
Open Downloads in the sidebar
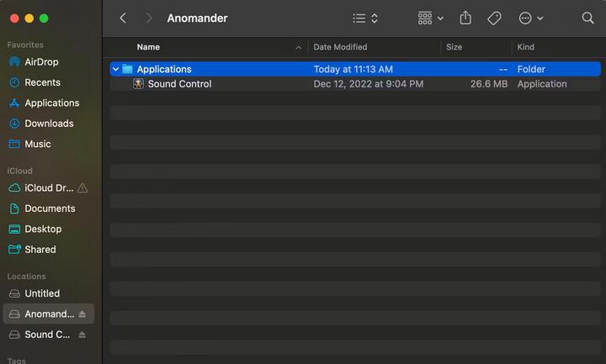[48, 123]
